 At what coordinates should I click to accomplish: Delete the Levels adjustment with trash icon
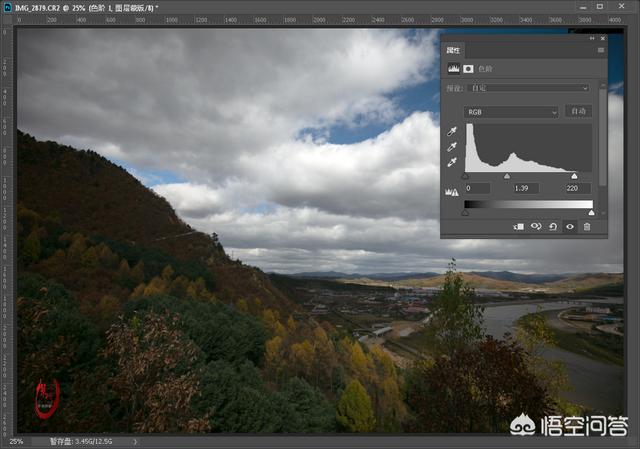pos(587,227)
